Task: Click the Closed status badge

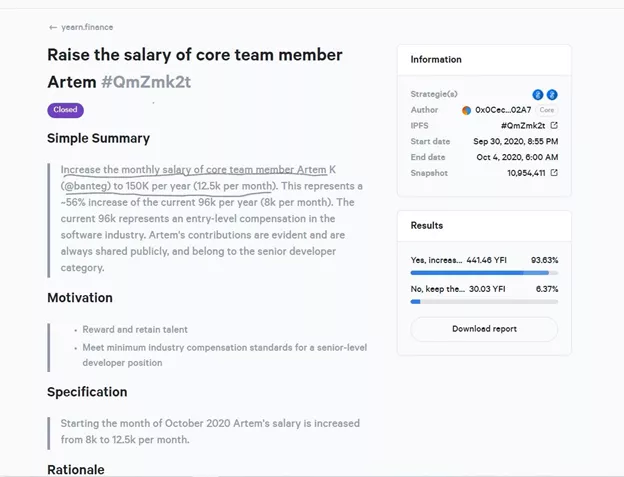Action: point(65,110)
